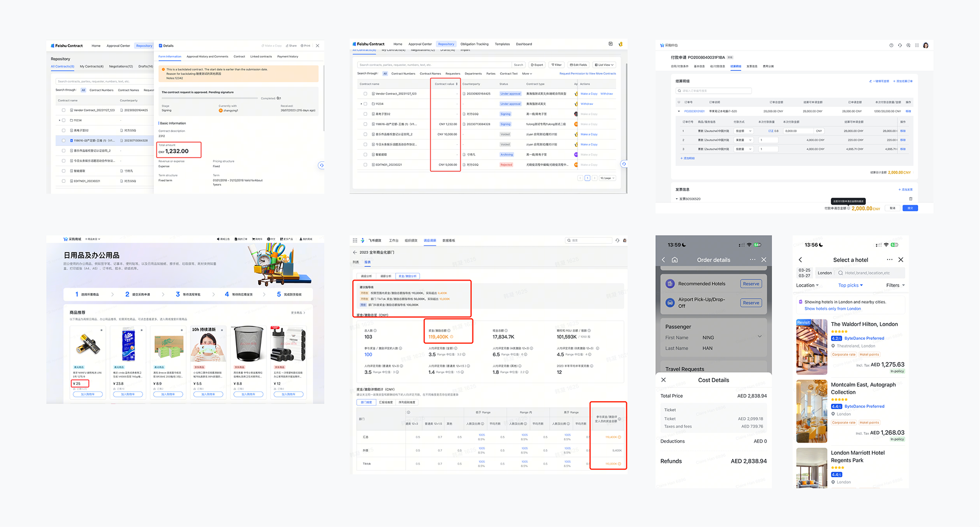Click the Home icon on the Order details screen
The height and width of the screenshot is (527, 980).
pos(675,260)
